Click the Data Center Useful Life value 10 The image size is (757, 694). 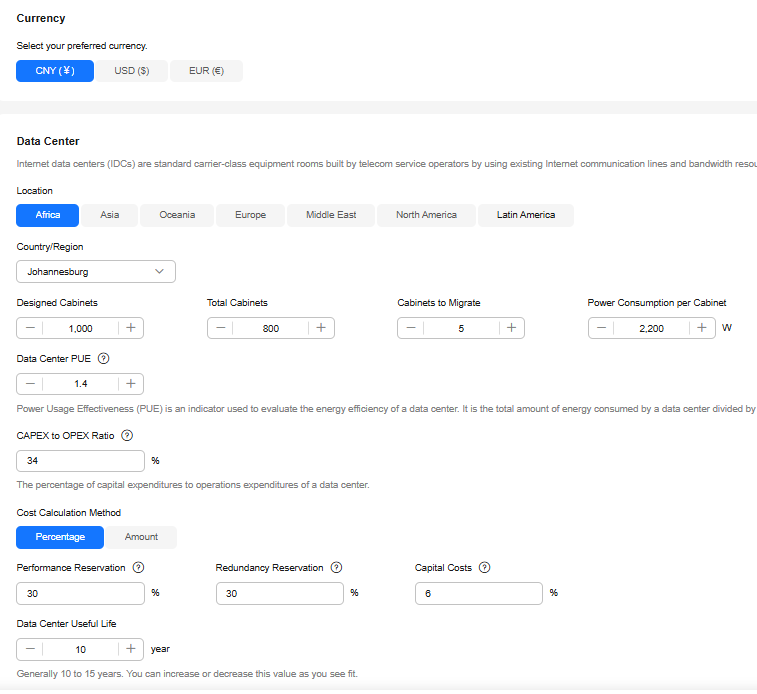coord(81,650)
